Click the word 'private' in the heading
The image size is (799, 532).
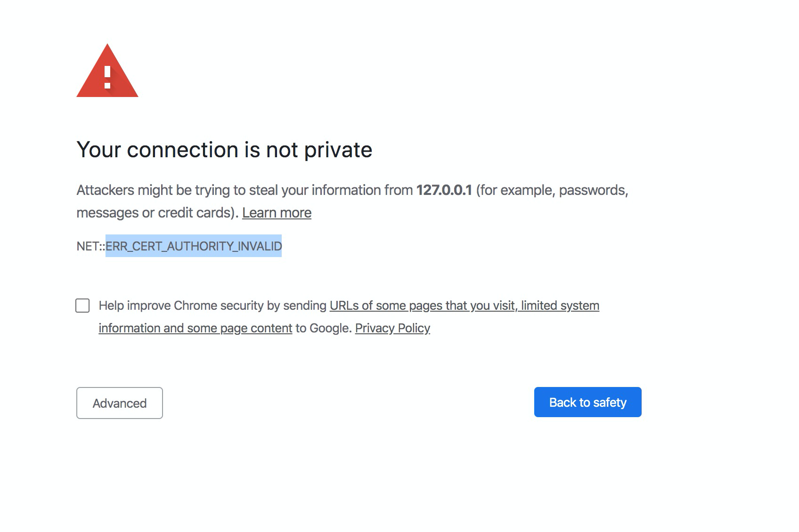tap(338, 150)
